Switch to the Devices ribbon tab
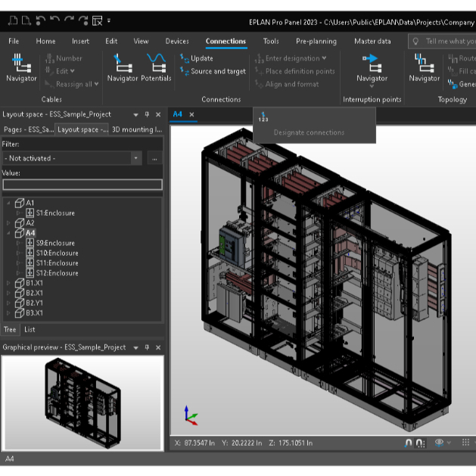476x476 pixels. pyautogui.click(x=177, y=42)
